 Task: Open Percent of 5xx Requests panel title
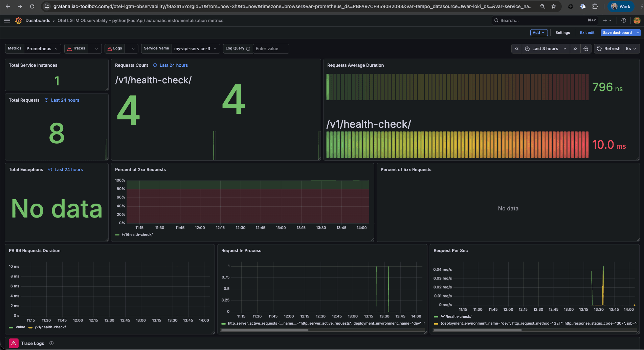coord(406,170)
